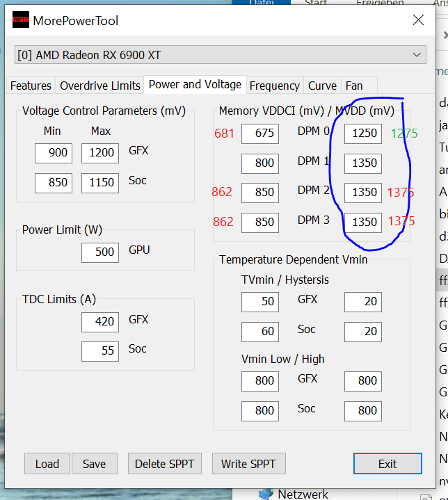Click the DPM 0 MVDD field 1250

point(363,134)
